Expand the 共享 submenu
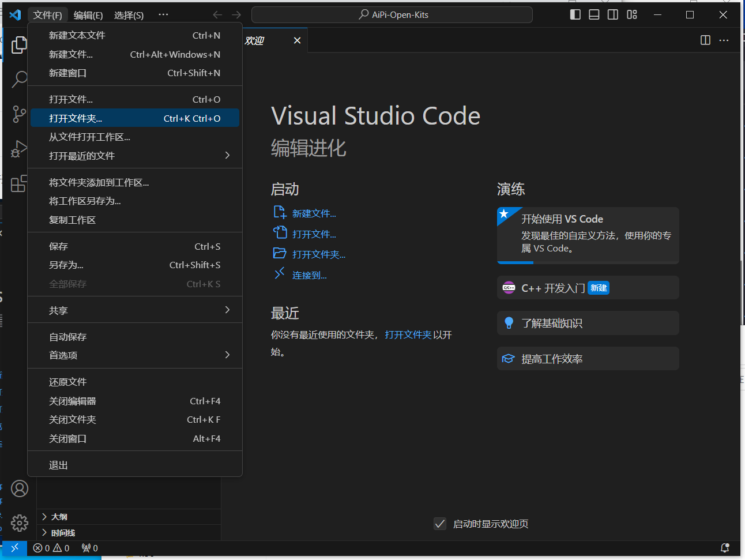 (135, 310)
